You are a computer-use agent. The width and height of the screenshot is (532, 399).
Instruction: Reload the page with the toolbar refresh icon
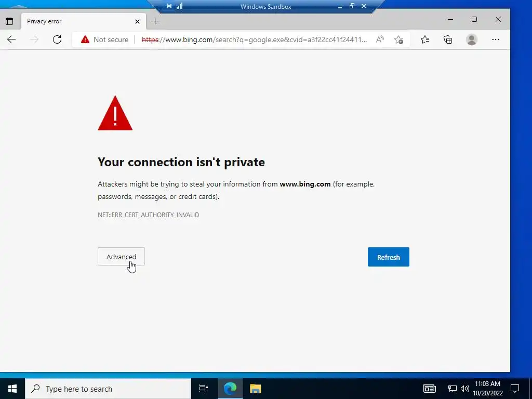[57, 39]
